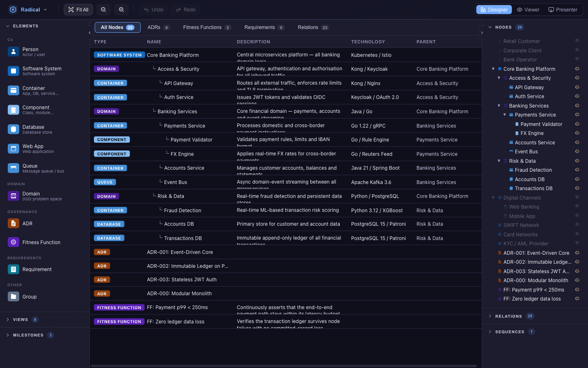Image resolution: width=588 pixels, height=368 pixels.
Task: Click the Fit All button
Action: tap(78, 10)
